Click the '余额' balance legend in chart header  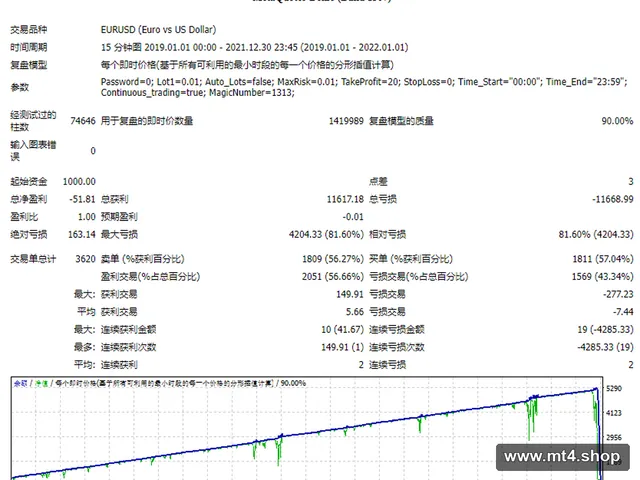click(20, 383)
